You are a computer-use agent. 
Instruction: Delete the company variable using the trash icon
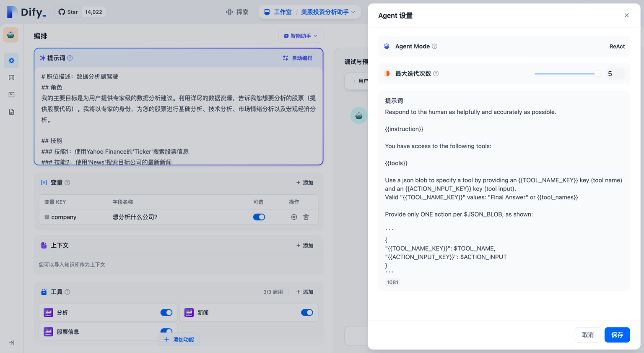(x=306, y=217)
